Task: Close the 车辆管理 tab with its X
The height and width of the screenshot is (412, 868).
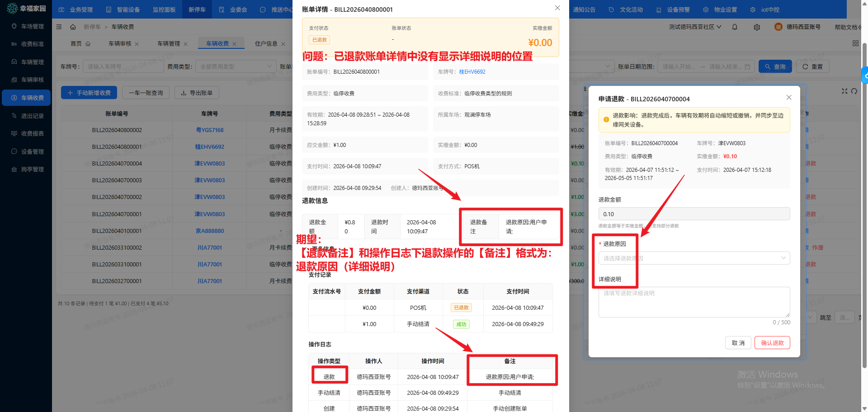Action: point(185,44)
